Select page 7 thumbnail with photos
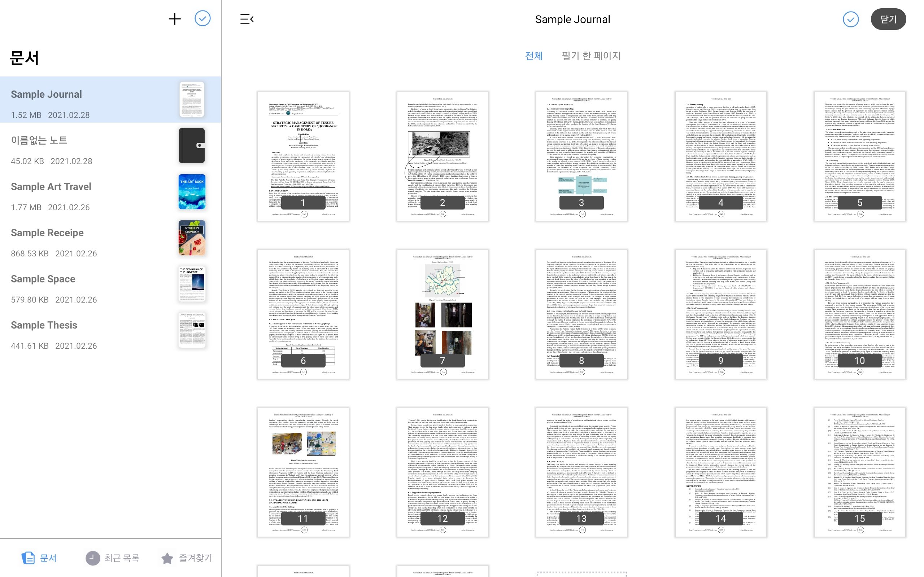The image size is (924, 577). (442, 314)
